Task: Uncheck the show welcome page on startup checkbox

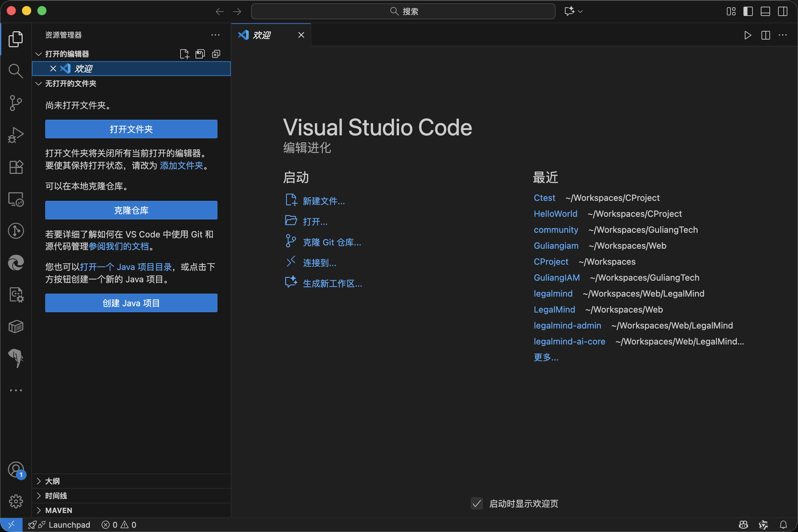Action: pyautogui.click(x=476, y=503)
